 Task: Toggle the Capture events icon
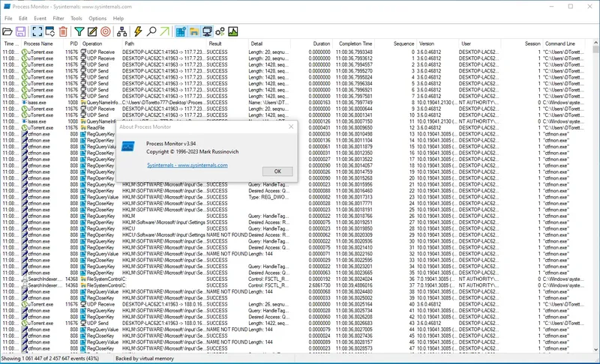tap(37, 31)
